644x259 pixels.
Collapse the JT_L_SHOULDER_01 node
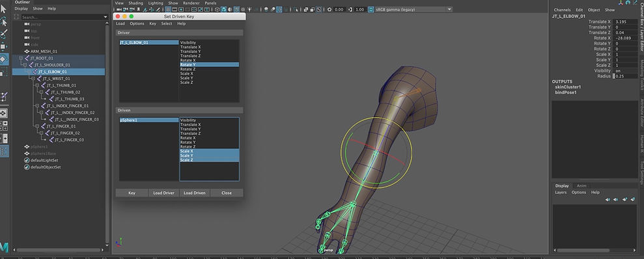tap(25, 65)
